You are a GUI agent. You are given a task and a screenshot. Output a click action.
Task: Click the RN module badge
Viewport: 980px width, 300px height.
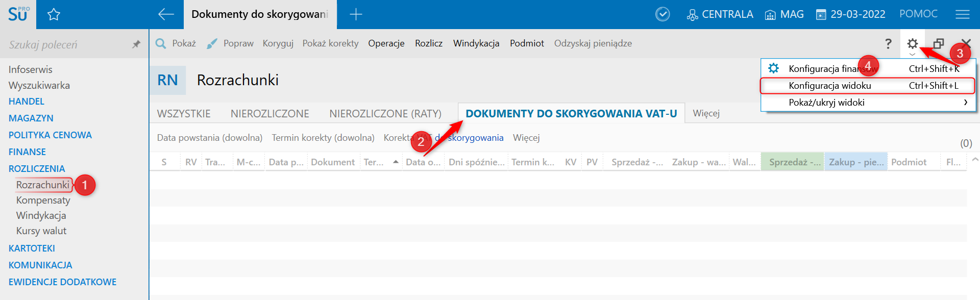click(167, 80)
